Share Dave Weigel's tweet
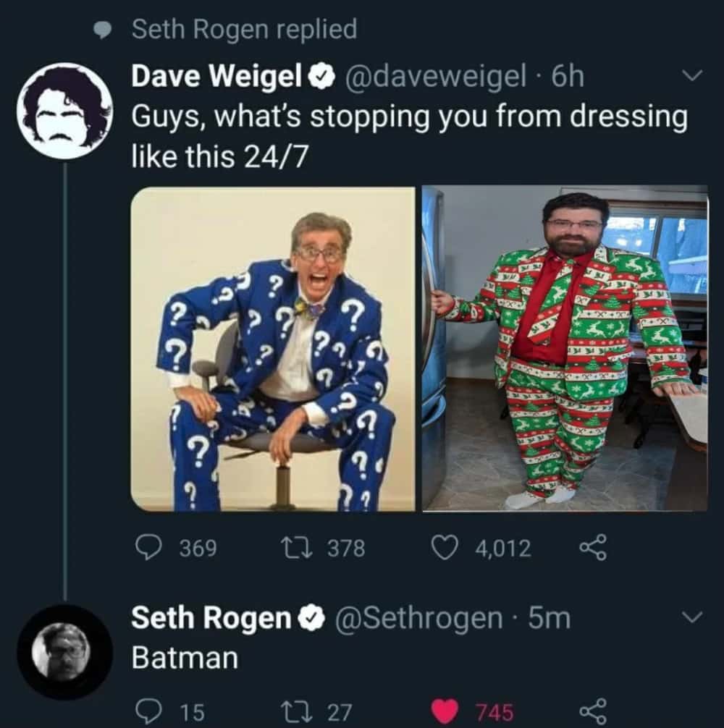This screenshot has width=724, height=728. point(593,548)
